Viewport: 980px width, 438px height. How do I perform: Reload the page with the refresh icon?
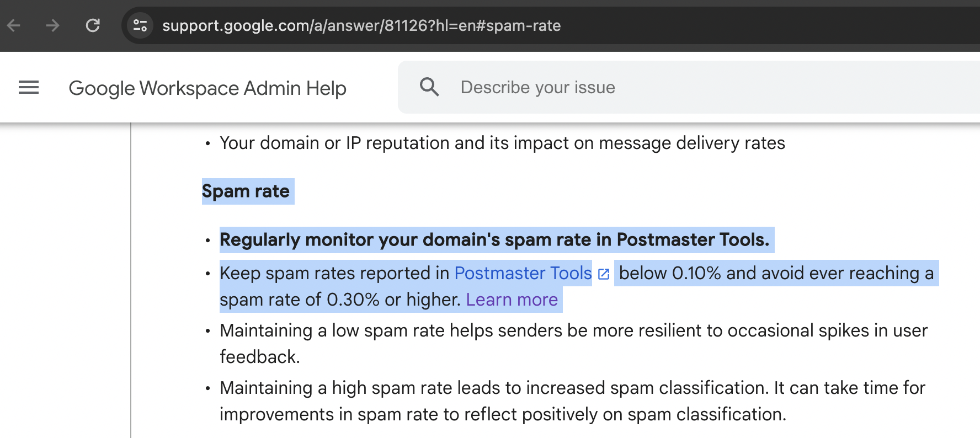(x=93, y=25)
